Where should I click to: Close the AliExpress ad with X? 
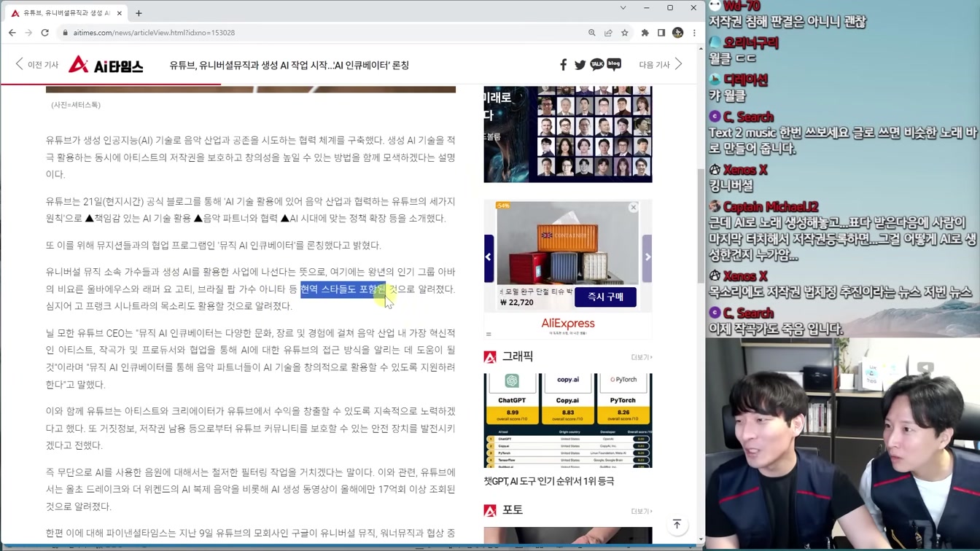coord(634,208)
